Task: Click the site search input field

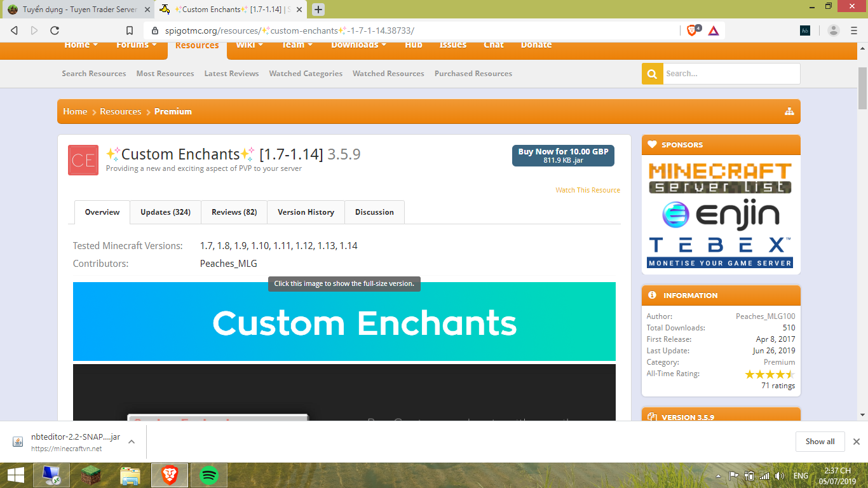Action: pyautogui.click(x=731, y=74)
